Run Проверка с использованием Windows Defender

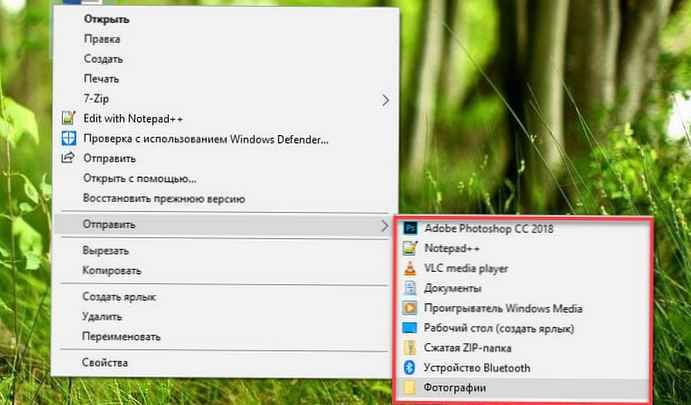click(x=206, y=139)
